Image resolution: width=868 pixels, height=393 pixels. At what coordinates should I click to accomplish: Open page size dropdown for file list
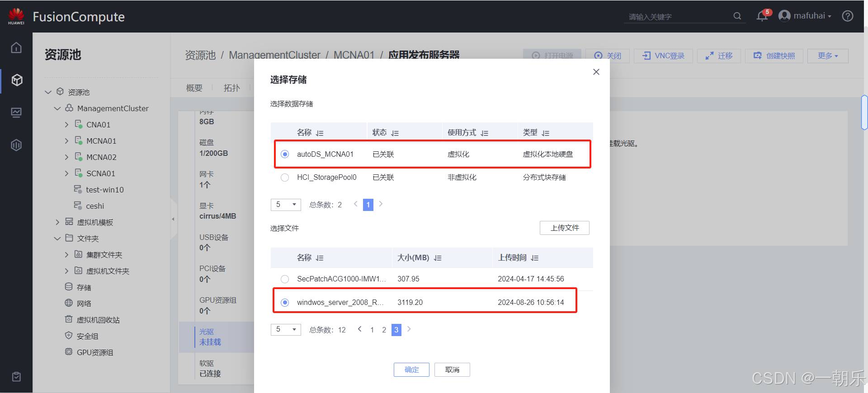(x=286, y=329)
